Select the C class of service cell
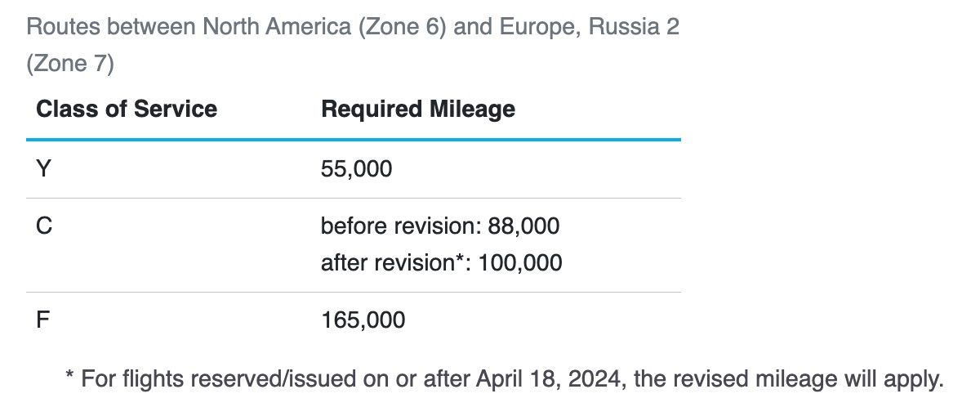This screenshot has width=980, height=407. tap(45, 226)
